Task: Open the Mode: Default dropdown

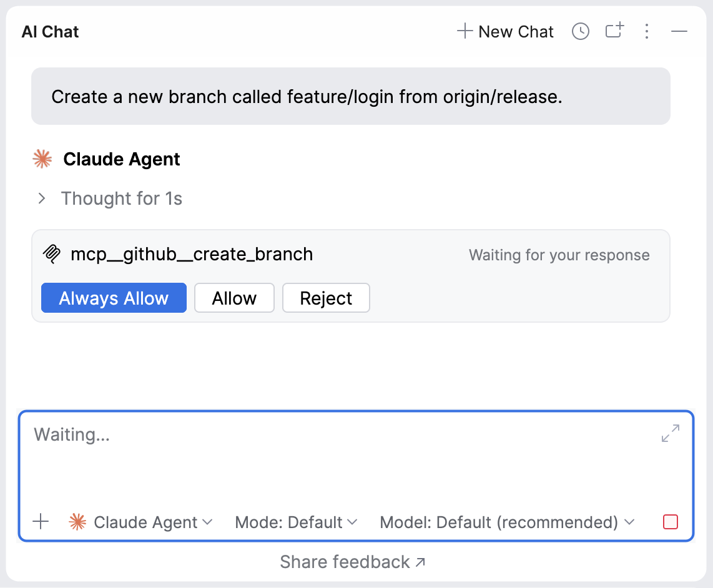Action: coord(296,522)
